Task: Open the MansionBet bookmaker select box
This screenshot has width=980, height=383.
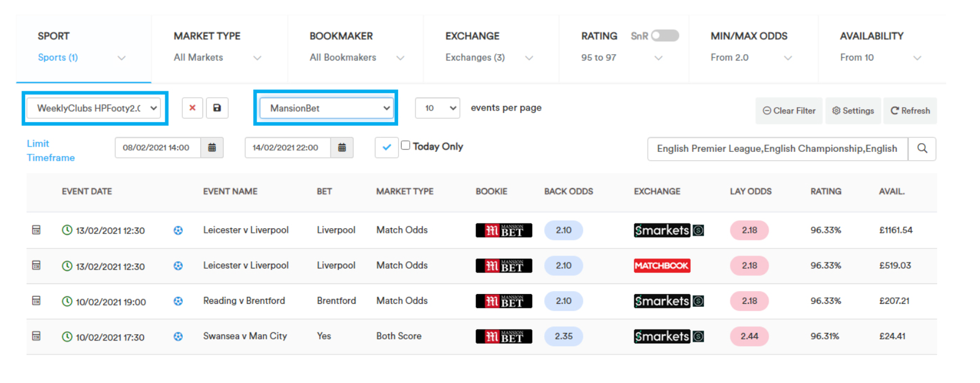Action: tap(326, 108)
